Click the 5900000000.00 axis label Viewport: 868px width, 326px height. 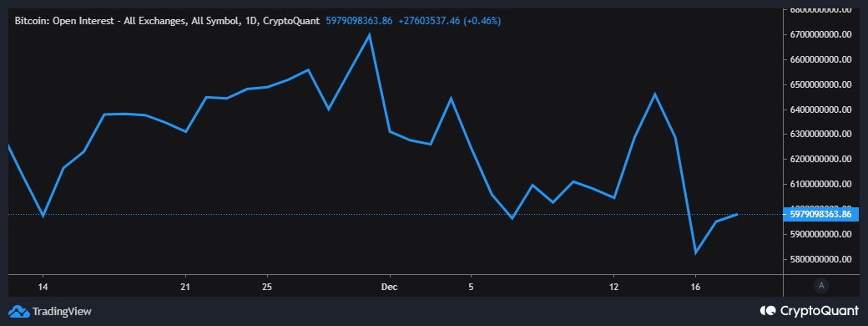(821, 234)
